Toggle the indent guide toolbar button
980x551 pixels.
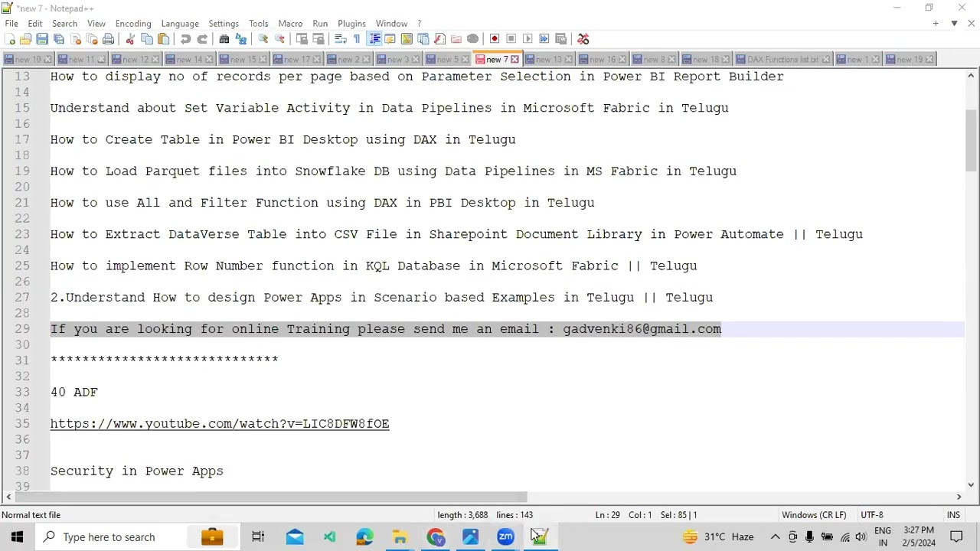tap(374, 39)
